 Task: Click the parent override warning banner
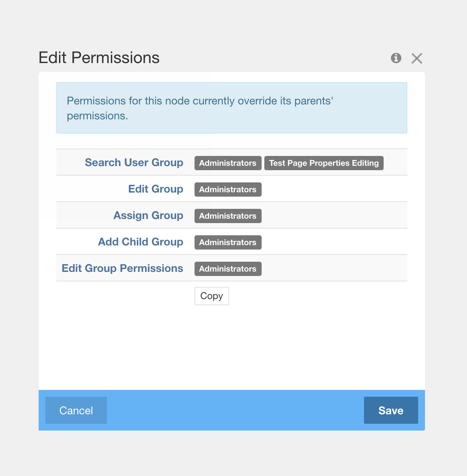[231, 108]
